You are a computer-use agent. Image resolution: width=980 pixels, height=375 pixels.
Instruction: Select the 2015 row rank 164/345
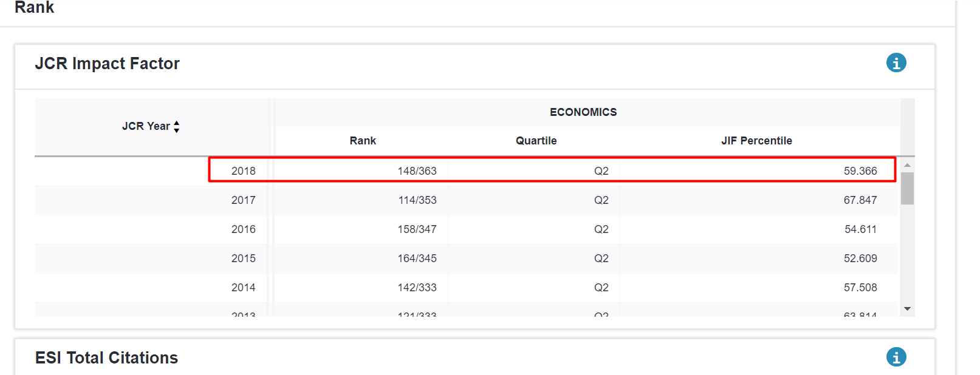point(417,258)
